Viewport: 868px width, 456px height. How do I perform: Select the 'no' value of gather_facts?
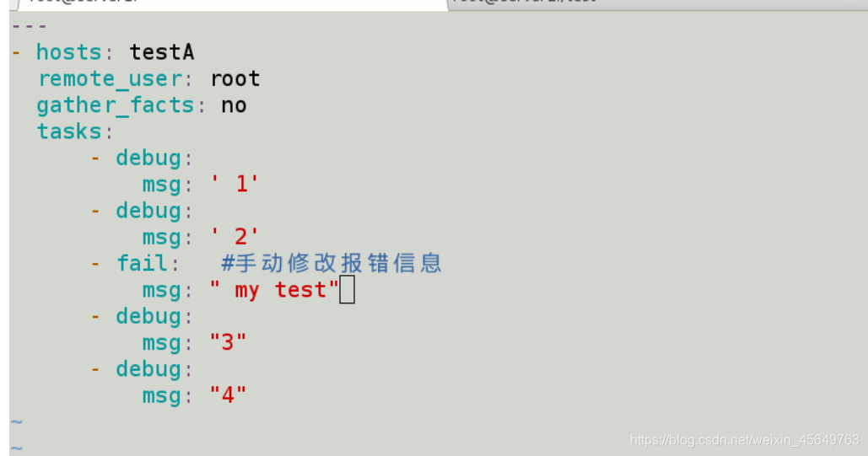click(x=234, y=105)
